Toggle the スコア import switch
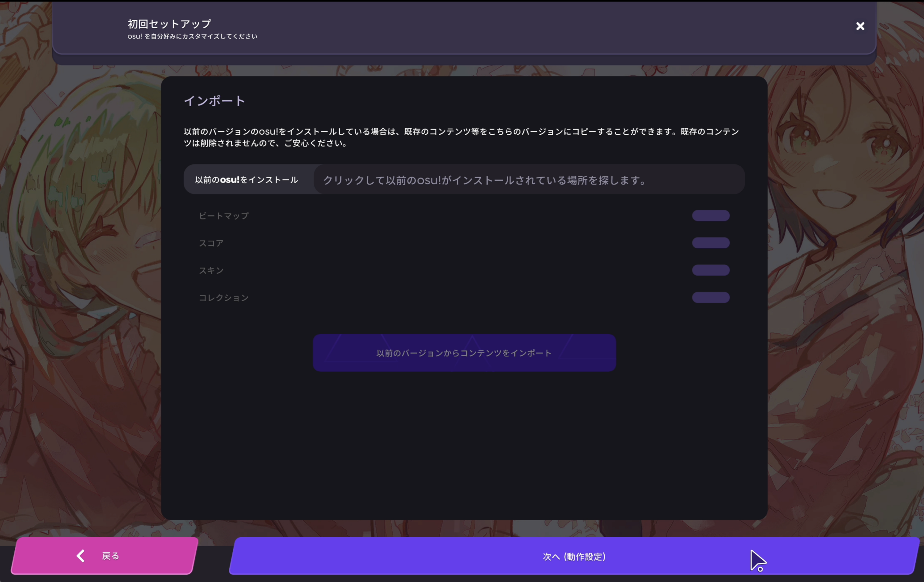 pyautogui.click(x=711, y=242)
